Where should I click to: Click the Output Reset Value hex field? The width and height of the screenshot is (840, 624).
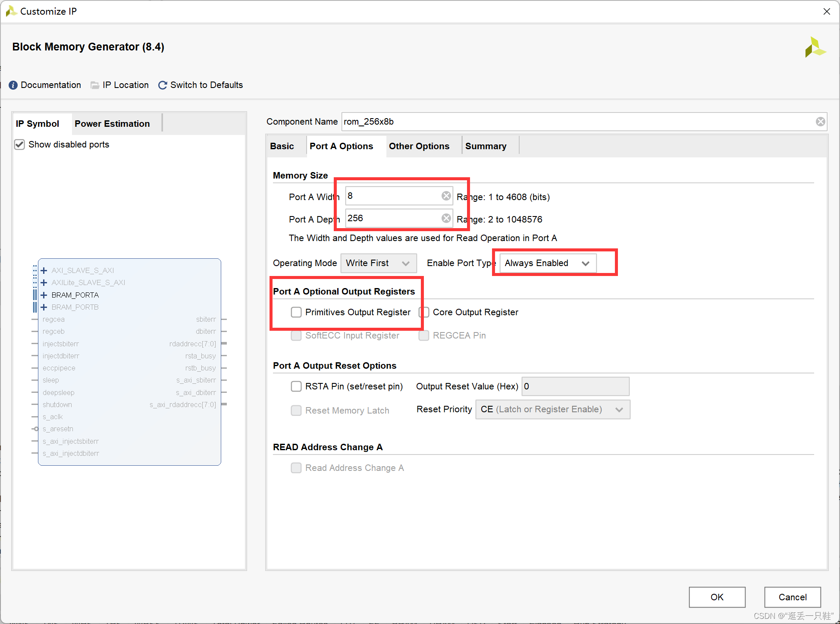[x=575, y=386]
